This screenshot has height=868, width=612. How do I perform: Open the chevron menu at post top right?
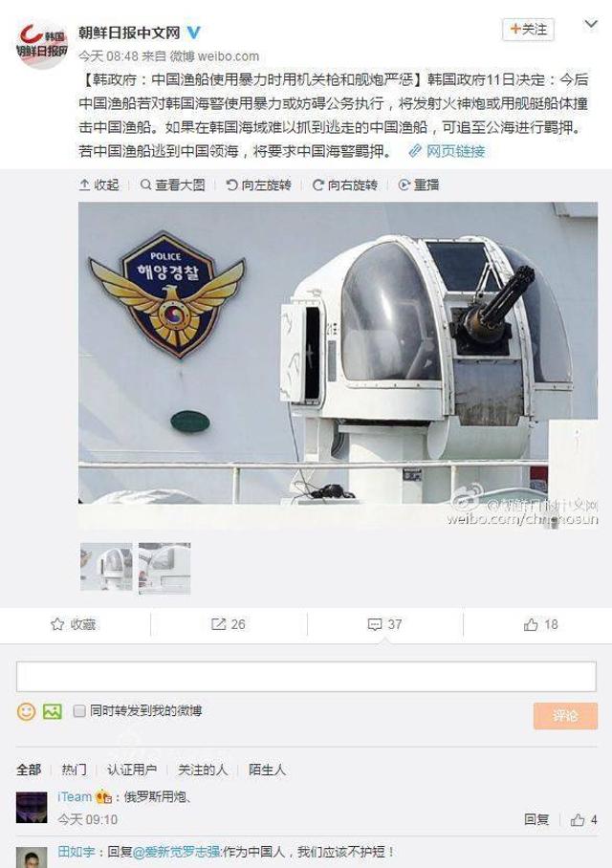(591, 24)
